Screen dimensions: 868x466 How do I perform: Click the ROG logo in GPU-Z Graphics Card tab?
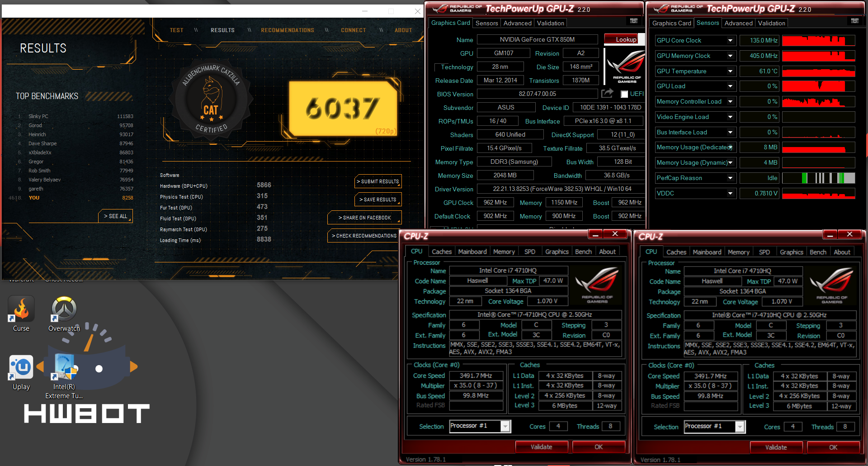626,66
